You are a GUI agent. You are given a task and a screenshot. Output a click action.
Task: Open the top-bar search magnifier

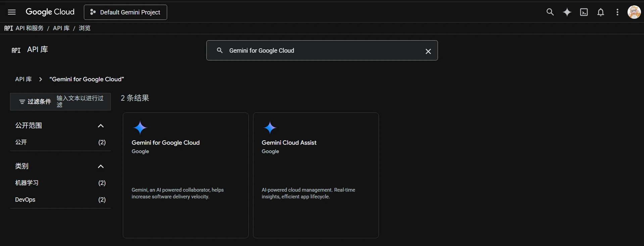[550, 12]
